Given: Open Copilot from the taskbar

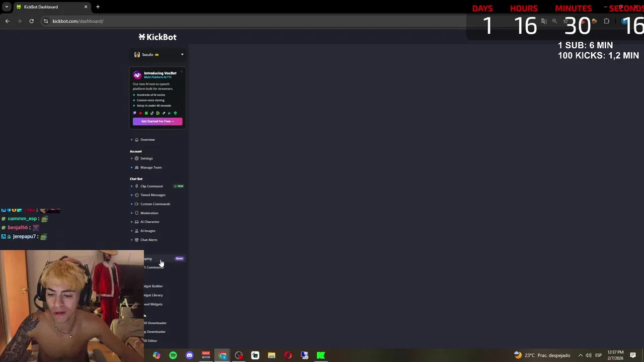Looking at the screenshot, I should (x=156, y=355).
